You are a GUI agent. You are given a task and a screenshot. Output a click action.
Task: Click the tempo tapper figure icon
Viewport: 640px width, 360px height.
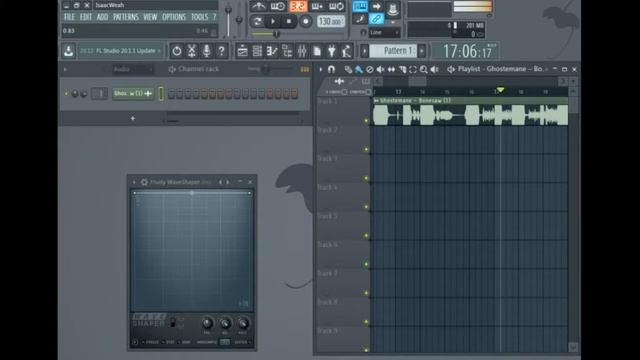(347, 51)
